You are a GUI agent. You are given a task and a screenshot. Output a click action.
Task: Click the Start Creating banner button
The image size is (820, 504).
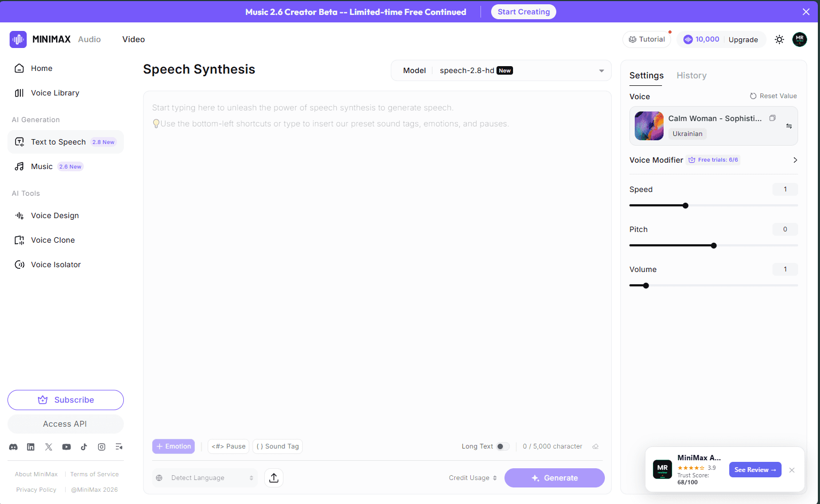pyautogui.click(x=524, y=12)
